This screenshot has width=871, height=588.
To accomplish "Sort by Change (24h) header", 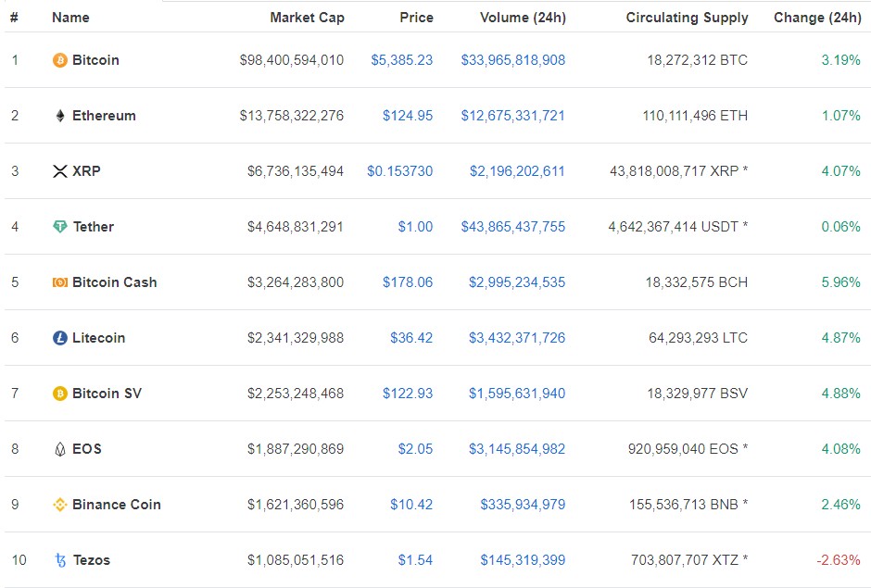I will pos(817,18).
